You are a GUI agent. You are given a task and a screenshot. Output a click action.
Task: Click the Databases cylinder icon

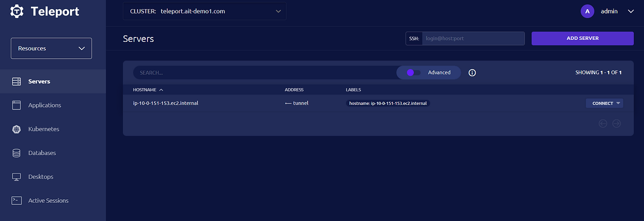pyautogui.click(x=17, y=153)
